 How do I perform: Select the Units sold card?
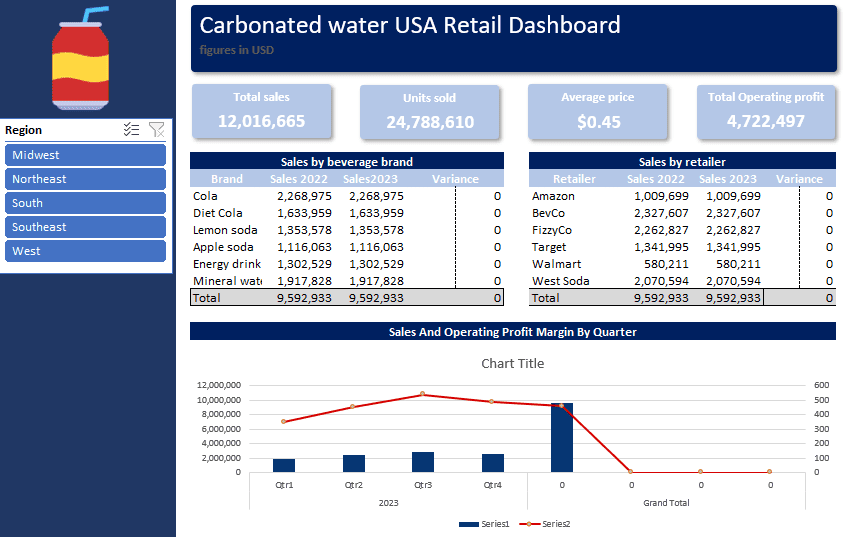[430, 112]
